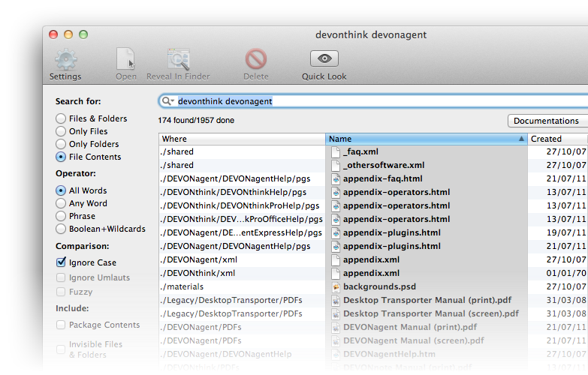Choose the All Words operator

[61, 190]
